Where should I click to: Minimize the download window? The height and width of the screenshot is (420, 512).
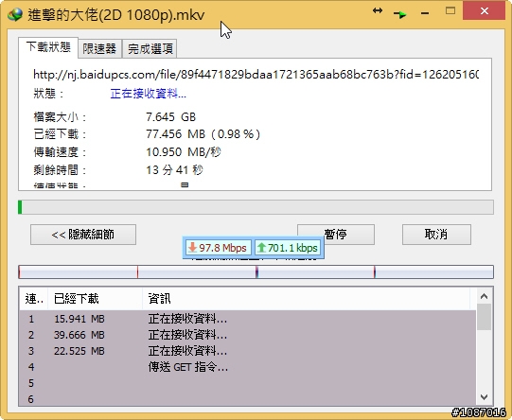425,13
